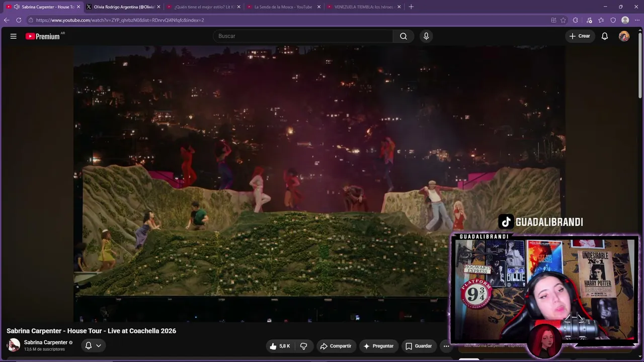Open the Sabrina Carpenter channel name link
Screen dimensions: 644x362
click(x=46, y=342)
